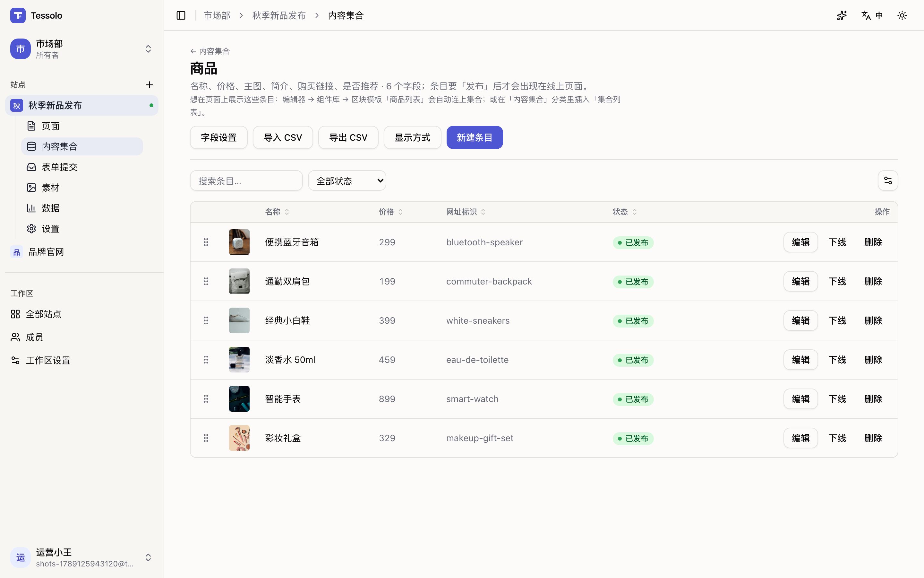Click 显示方式 button
The width and height of the screenshot is (924, 578).
(412, 137)
